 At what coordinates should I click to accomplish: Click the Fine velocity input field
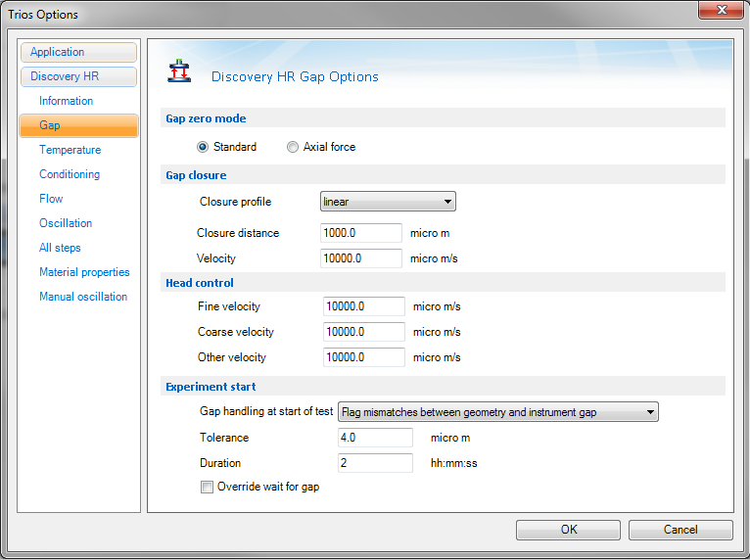point(364,306)
